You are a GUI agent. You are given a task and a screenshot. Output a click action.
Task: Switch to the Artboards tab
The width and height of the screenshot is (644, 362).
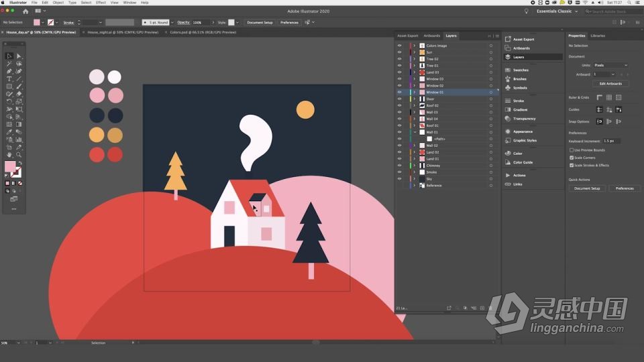pos(431,36)
